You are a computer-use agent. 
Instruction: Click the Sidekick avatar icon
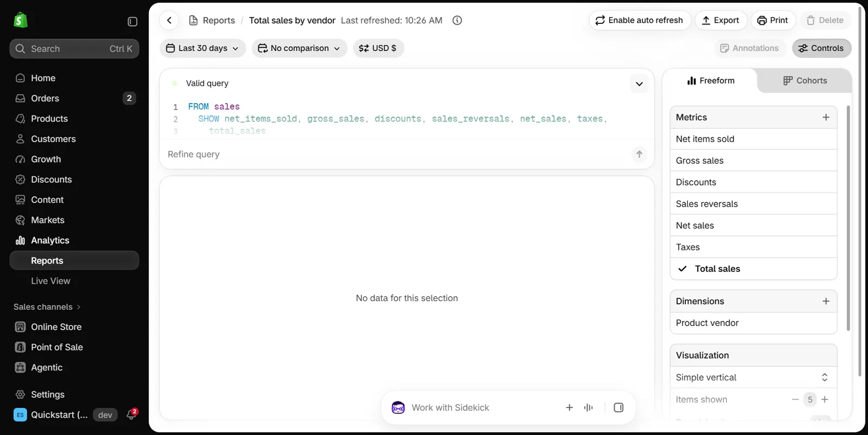click(x=398, y=407)
